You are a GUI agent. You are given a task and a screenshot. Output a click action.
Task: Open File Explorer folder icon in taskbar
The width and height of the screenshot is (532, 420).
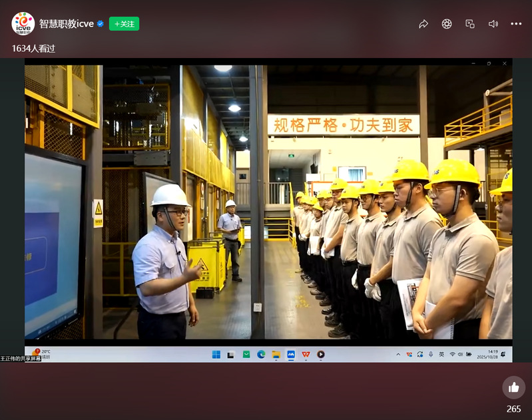(276, 355)
